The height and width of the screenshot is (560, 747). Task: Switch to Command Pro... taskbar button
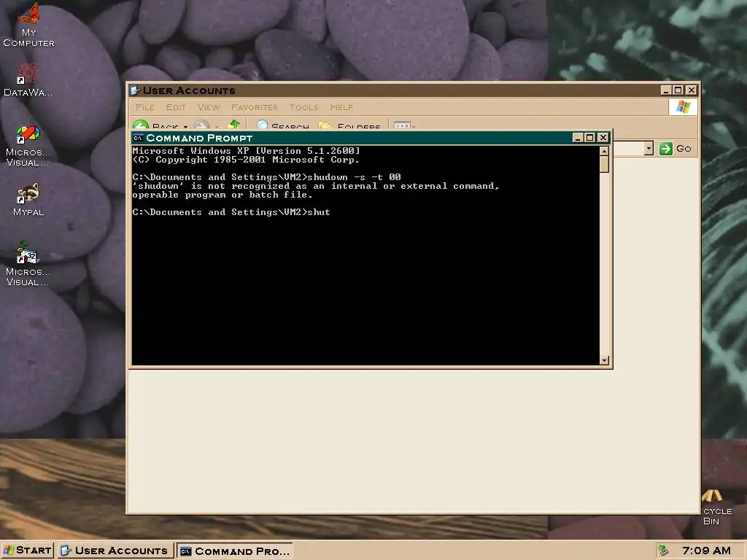click(x=234, y=551)
